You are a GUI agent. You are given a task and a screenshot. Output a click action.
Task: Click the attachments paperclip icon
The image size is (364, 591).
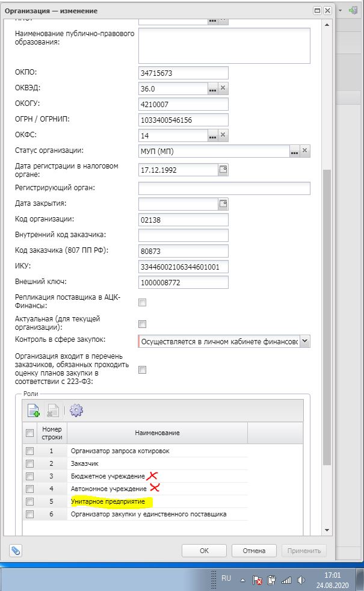click(16, 551)
